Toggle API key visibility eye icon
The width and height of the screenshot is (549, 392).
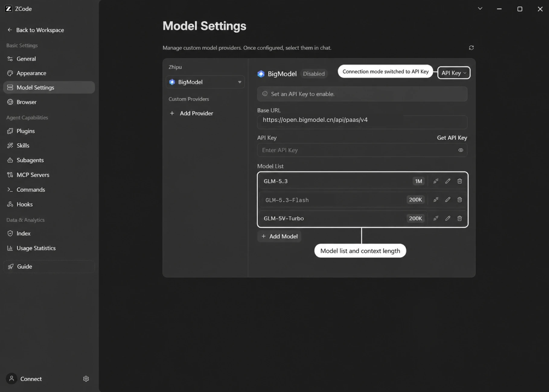(461, 150)
